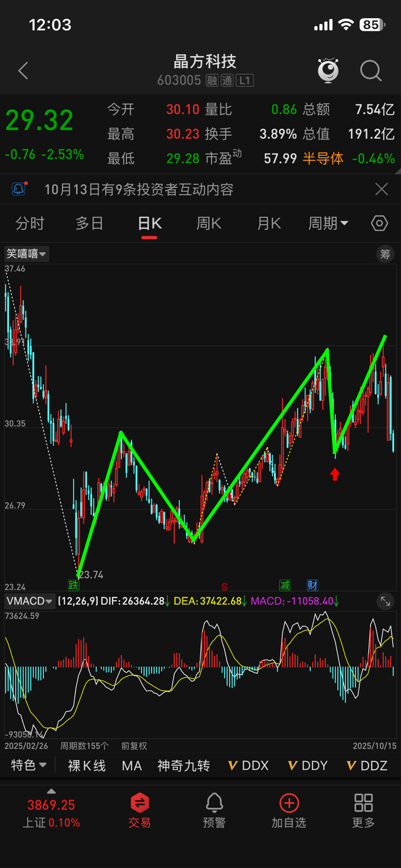Switch to 月K tab

pyautogui.click(x=269, y=223)
